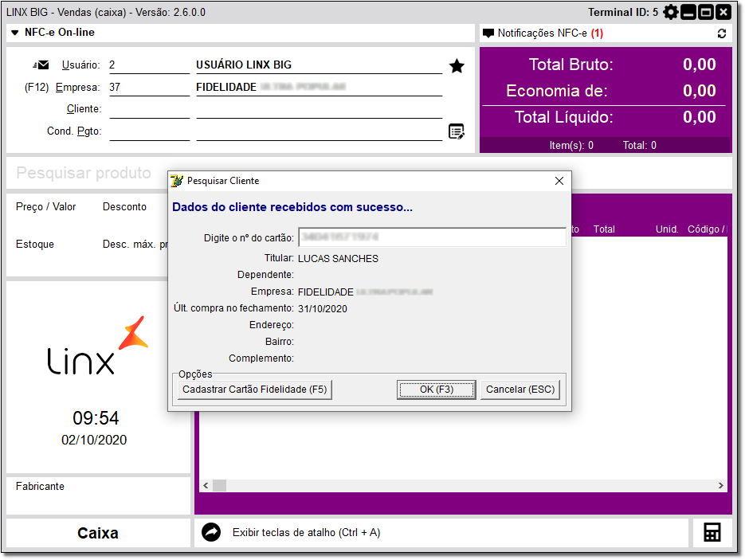Click the Cond. Pgto code field

point(149,131)
